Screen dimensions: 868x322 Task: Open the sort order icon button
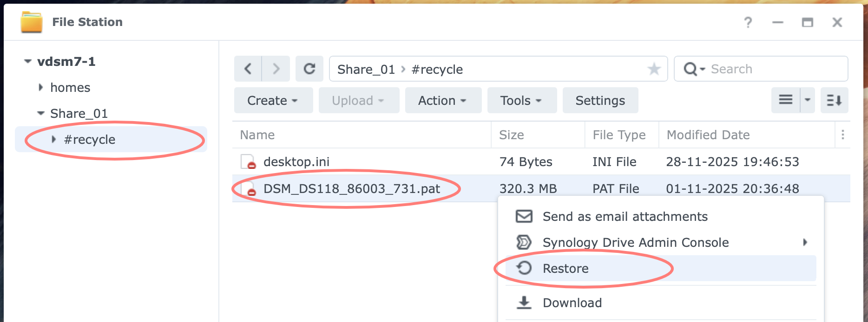834,100
